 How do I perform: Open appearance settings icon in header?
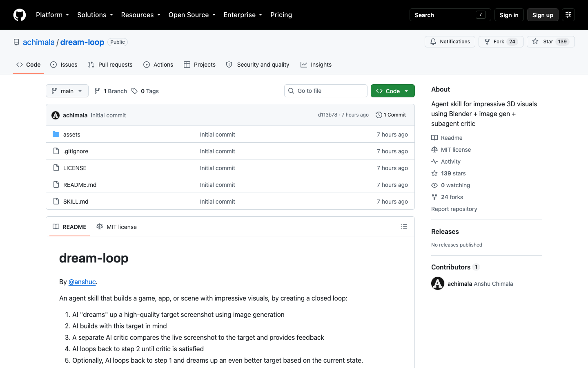click(x=568, y=15)
